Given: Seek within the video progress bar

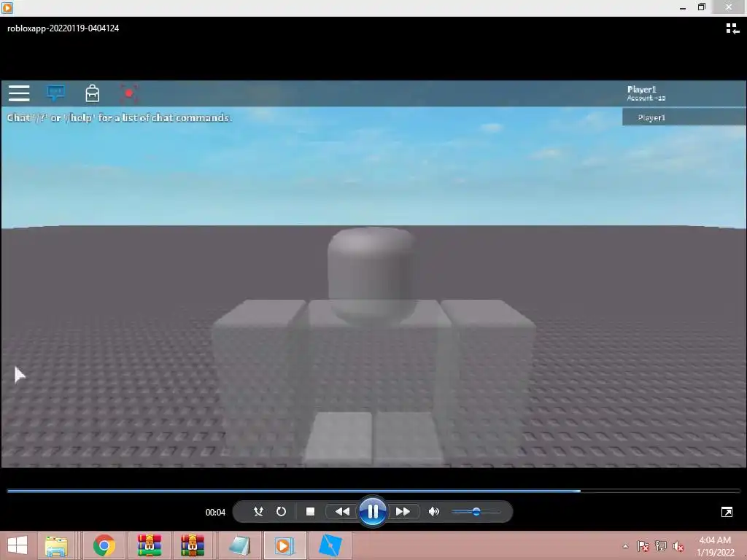Looking at the screenshot, I should click(373, 491).
